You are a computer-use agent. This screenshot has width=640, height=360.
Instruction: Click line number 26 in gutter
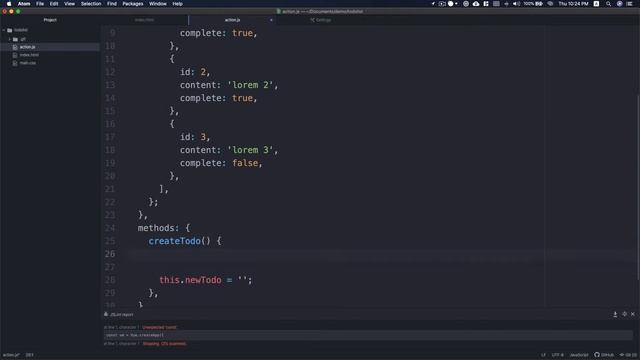[110, 254]
